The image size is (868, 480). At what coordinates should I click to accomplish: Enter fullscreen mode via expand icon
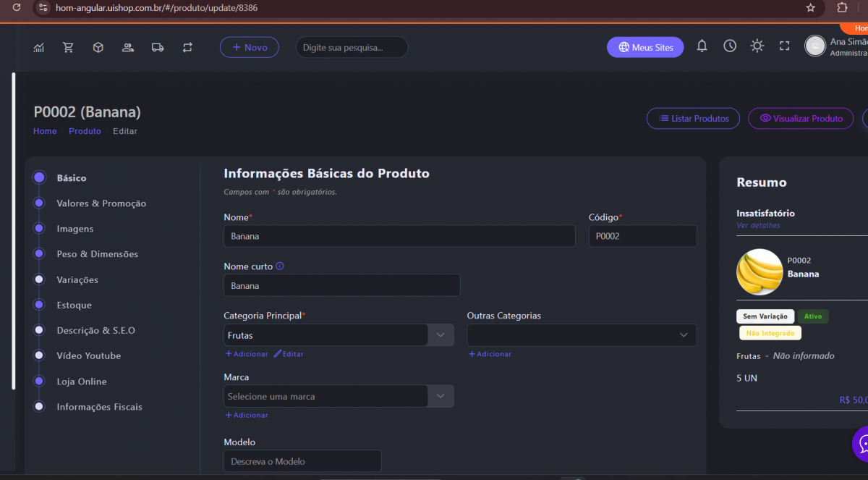coord(784,46)
